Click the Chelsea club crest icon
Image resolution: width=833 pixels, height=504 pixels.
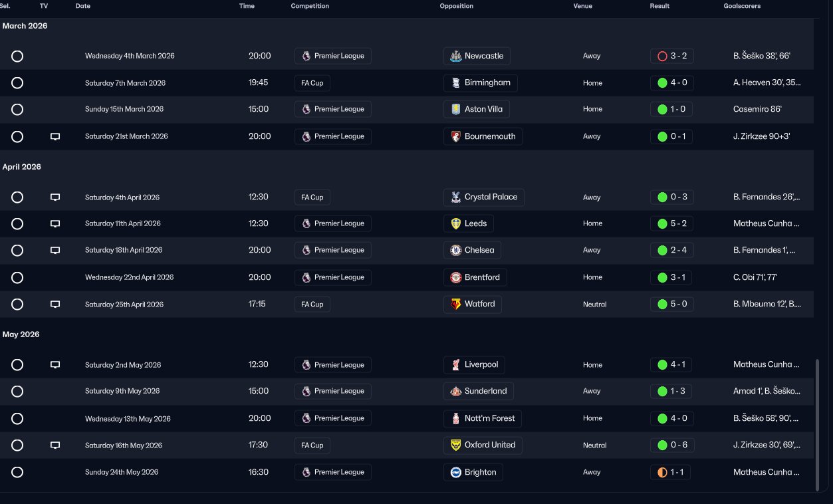[x=455, y=250]
